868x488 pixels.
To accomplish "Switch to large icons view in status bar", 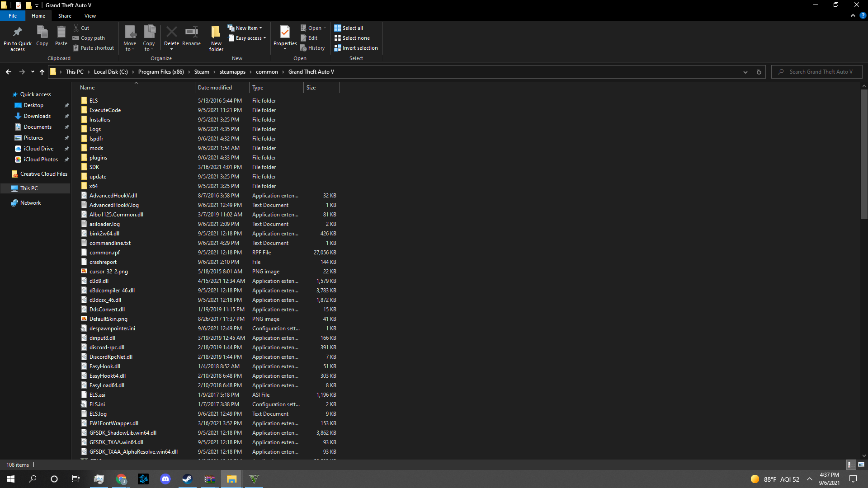I will [861, 465].
